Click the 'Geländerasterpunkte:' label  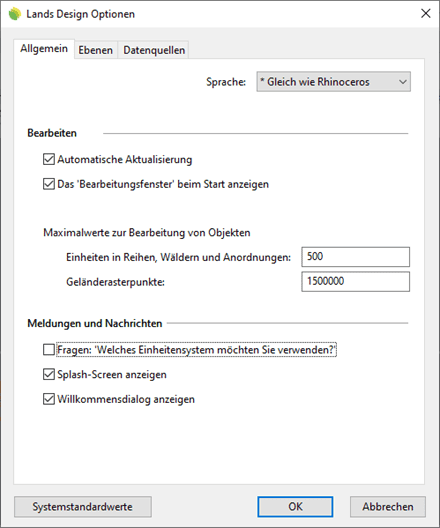coord(115,282)
